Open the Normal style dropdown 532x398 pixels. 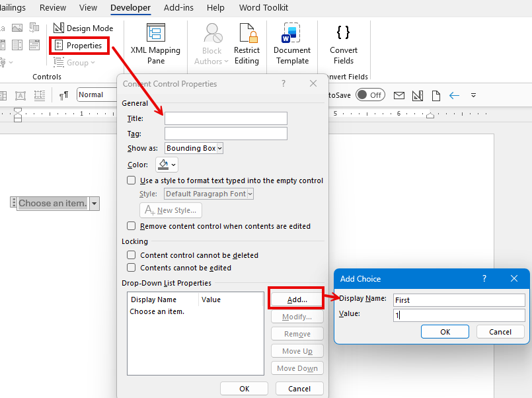click(97, 95)
